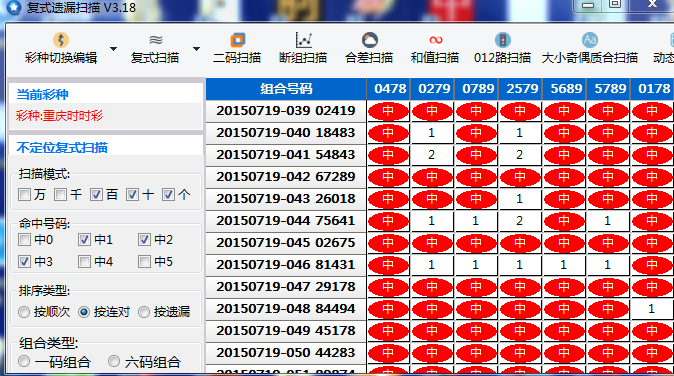Open the 断组扫描 chart tool
The width and height of the screenshot is (674, 376).
pyautogui.click(x=303, y=48)
